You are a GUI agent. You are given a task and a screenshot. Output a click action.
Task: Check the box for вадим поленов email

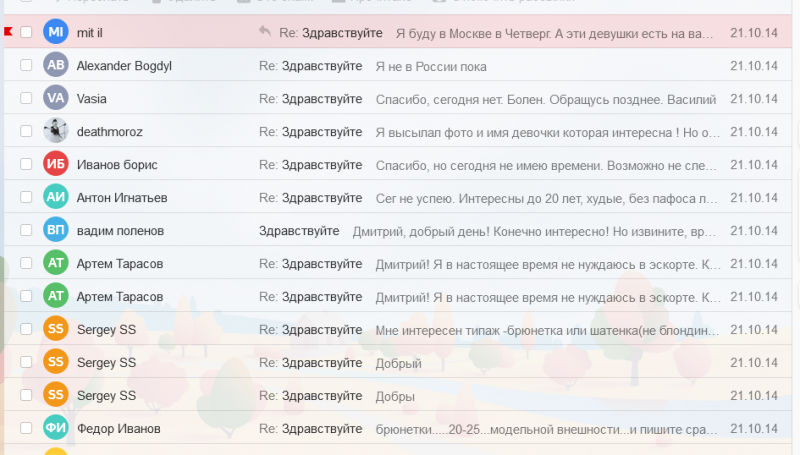point(26,230)
